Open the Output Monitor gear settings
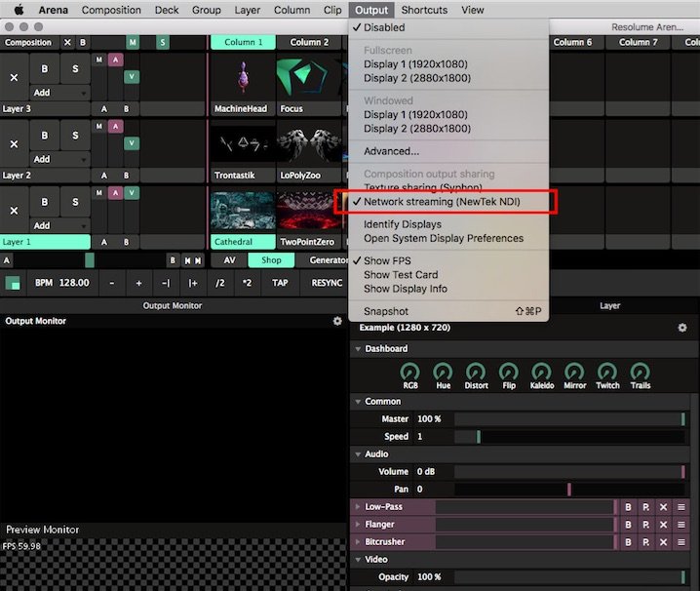The height and width of the screenshot is (591, 700). tap(337, 321)
